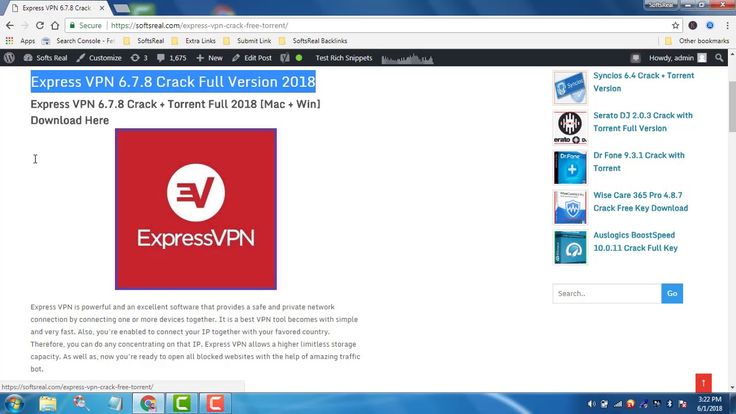Open the SoftsReal Backlinks bookmark folder
This screenshot has height=414, width=736.
pos(313,41)
